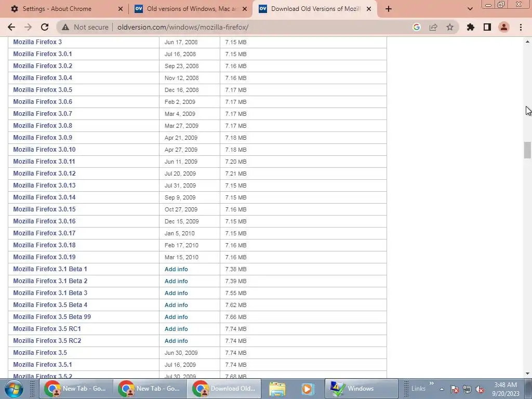The image size is (532, 399).
Task: Select the date Mar 15, 2010
Action: [181, 257]
